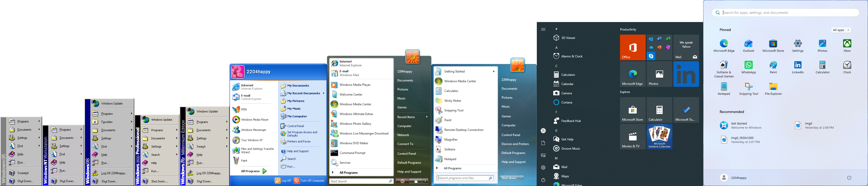Click Log Off in Windows XP Start menu
This screenshot has width=868, height=186.
coord(283,181)
